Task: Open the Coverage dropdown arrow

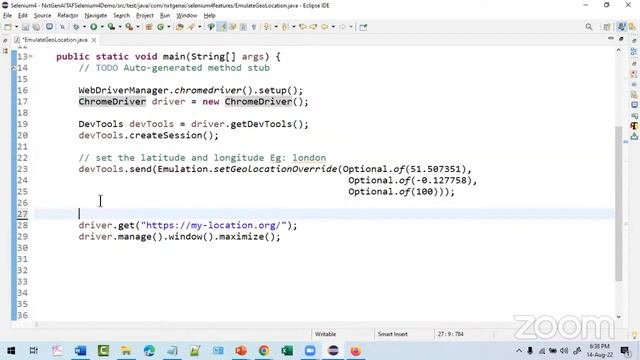Action: (x=120, y=27)
